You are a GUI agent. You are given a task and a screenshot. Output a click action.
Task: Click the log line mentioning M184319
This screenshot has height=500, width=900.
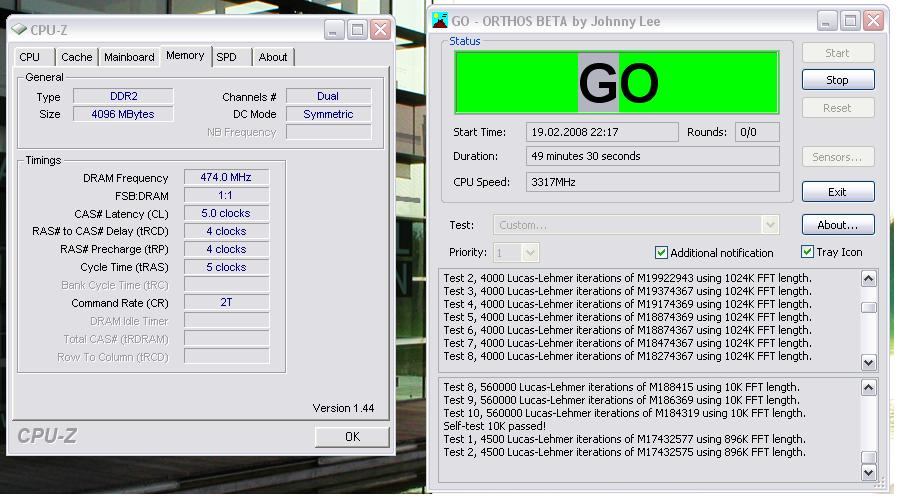tap(624, 413)
